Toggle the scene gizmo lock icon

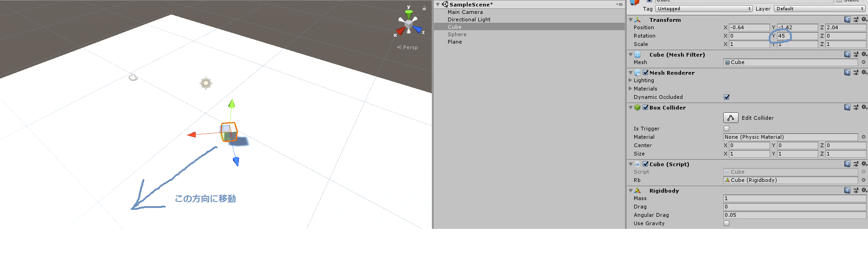[424, 8]
